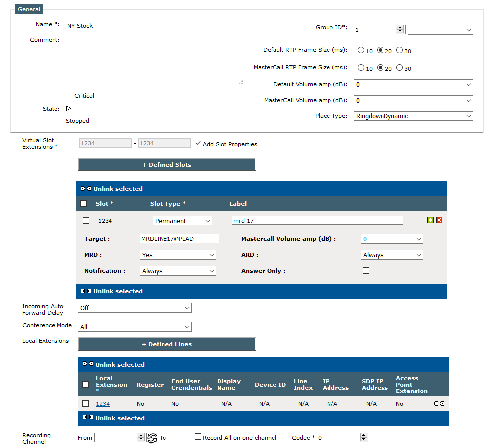
Task: Change MRD dropdown from Yes
Action: (177, 254)
